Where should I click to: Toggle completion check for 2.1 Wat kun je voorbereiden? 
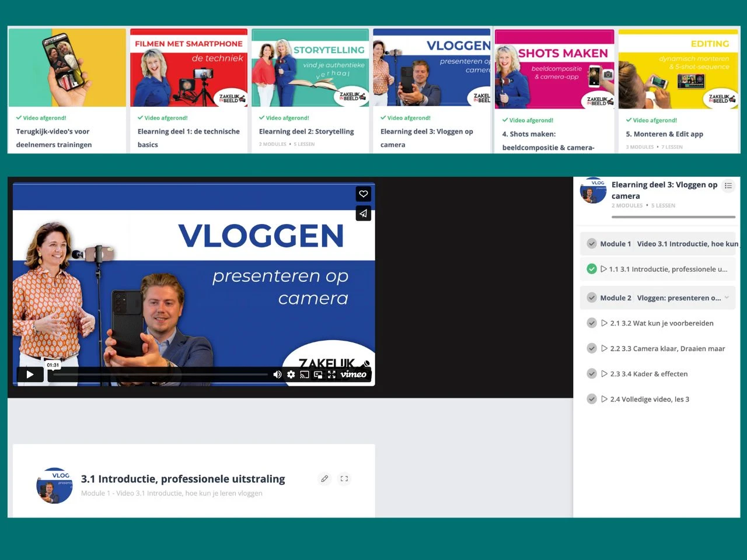(x=591, y=323)
